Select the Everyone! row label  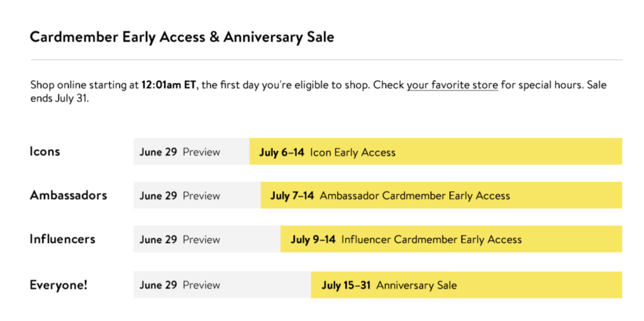[x=58, y=285]
